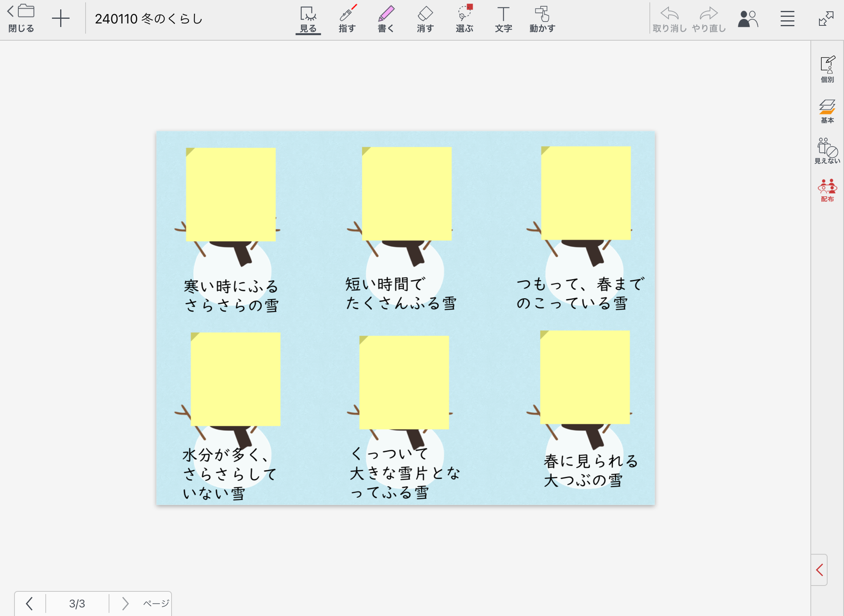Click yellow sticky note above 寒い時にふる
This screenshot has height=616, width=844.
pyautogui.click(x=231, y=194)
